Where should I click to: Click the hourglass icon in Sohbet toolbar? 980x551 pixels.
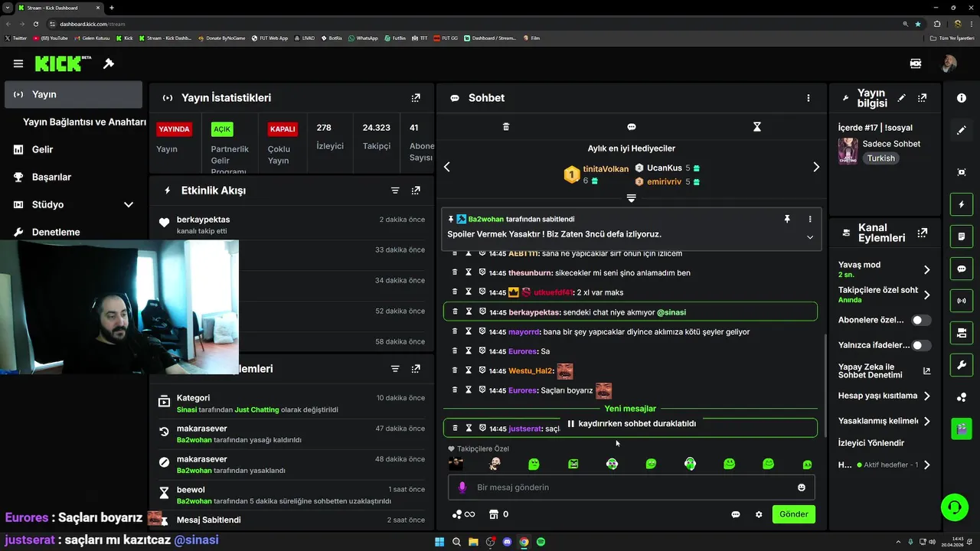pos(757,127)
